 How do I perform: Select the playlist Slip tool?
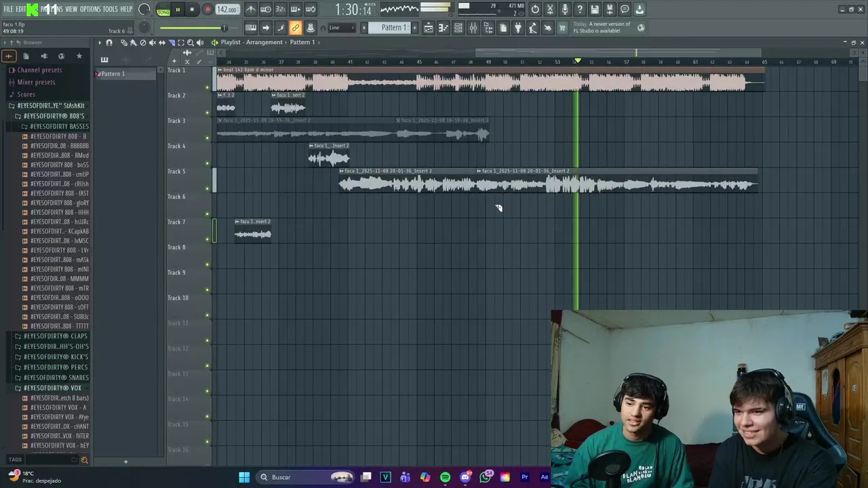point(162,43)
